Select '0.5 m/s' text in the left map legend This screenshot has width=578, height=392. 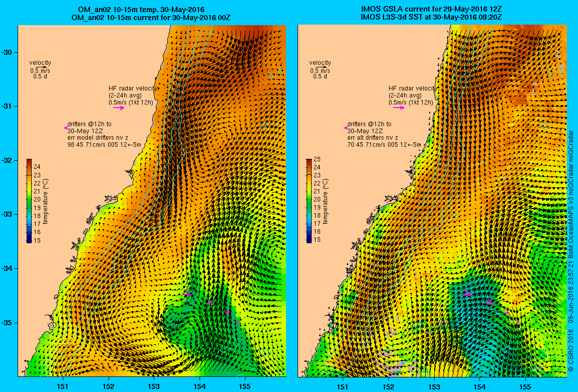(40, 71)
